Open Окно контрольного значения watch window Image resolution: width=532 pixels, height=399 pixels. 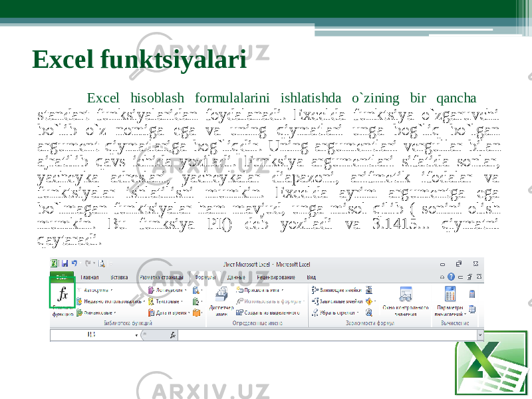pos(406,301)
